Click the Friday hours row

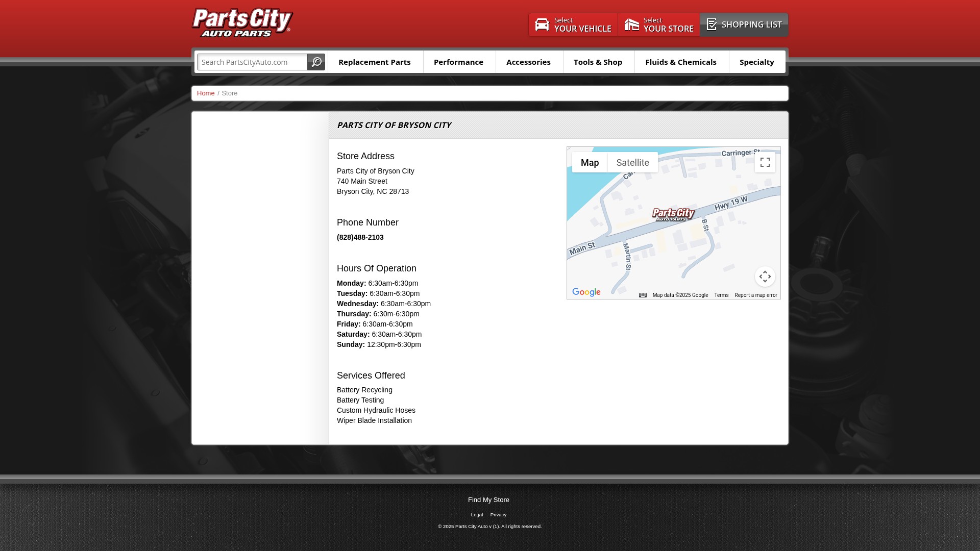coord(375,324)
